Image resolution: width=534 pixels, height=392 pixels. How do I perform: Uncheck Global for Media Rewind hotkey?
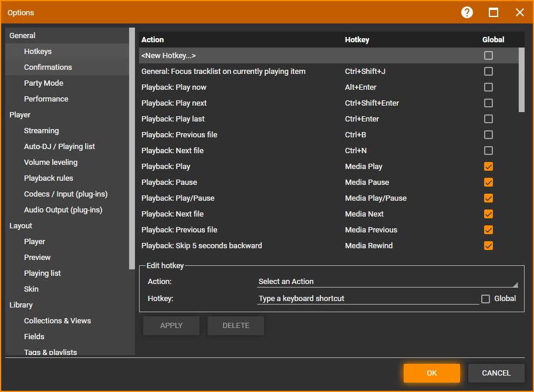[488, 246]
